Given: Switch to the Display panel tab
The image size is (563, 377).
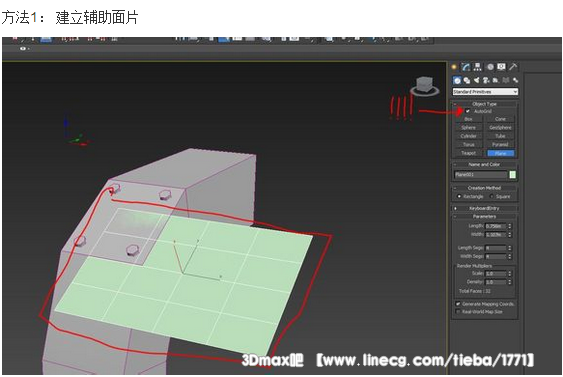Looking at the screenshot, I should pyautogui.click(x=501, y=67).
